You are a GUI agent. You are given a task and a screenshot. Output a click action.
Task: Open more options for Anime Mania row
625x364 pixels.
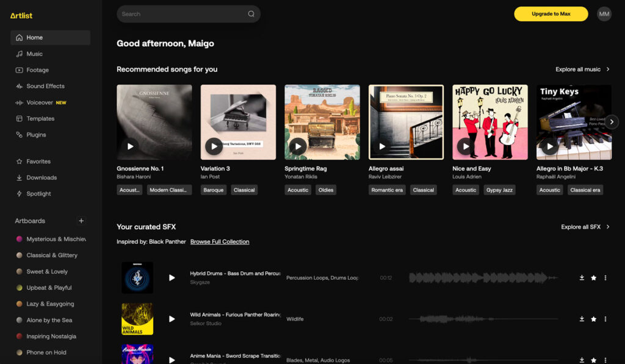[x=605, y=360]
